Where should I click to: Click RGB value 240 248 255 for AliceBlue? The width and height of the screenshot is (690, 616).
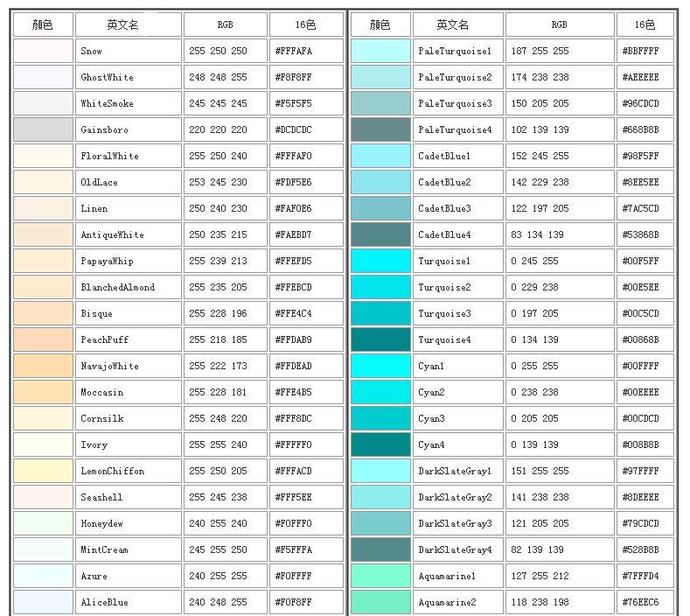coord(224,602)
